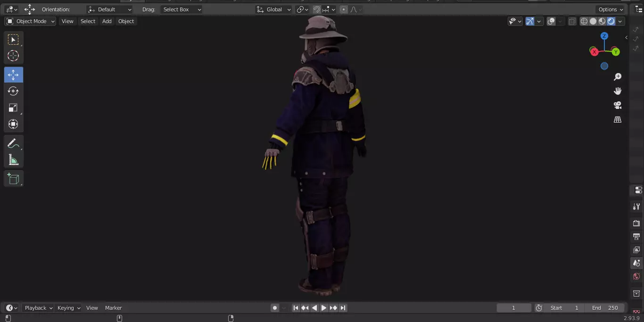Click the pan view hand icon
Screen dimensions: 644x322
[618, 91]
